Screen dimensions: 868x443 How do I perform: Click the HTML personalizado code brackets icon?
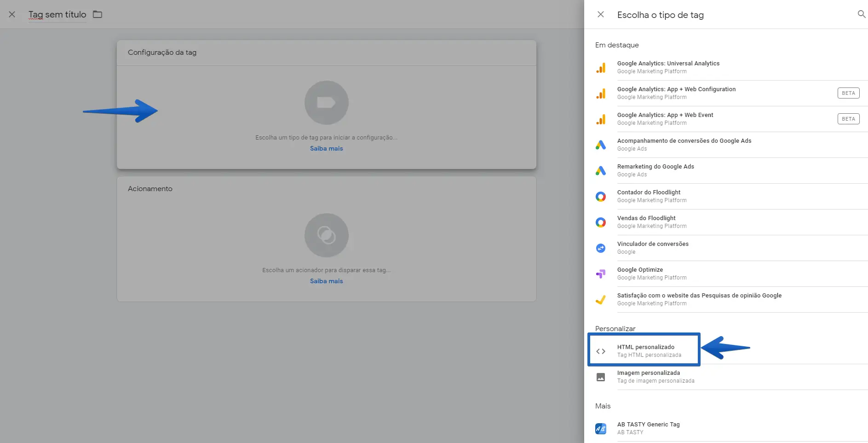point(600,351)
